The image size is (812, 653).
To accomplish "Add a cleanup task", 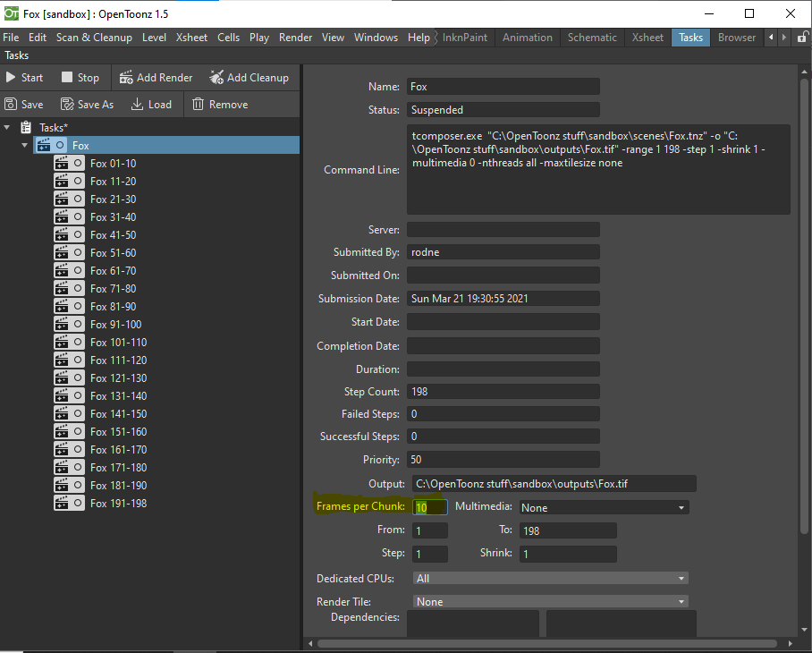I will [x=250, y=77].
